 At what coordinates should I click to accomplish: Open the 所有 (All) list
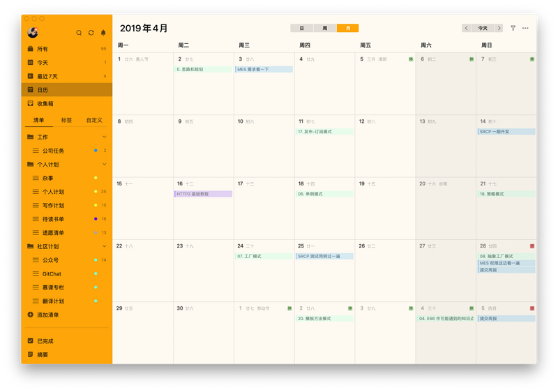[x=66, y=49]
